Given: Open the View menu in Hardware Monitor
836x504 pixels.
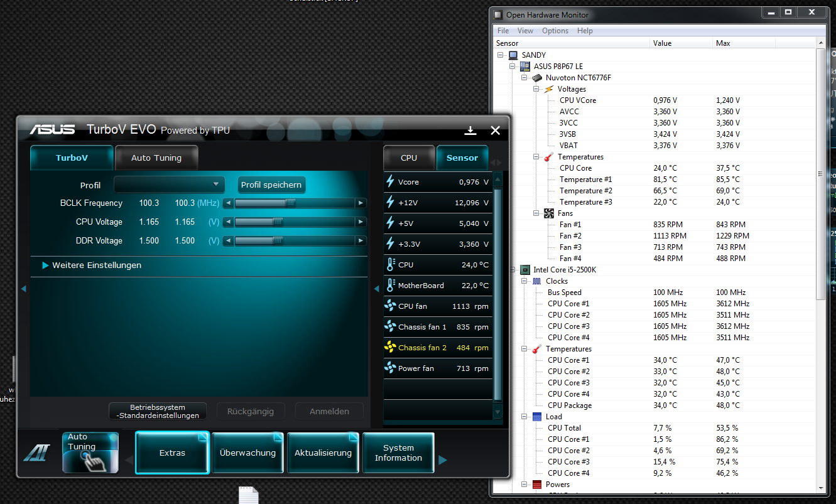Looking at the screenshot, I should (x=525, y=31).
